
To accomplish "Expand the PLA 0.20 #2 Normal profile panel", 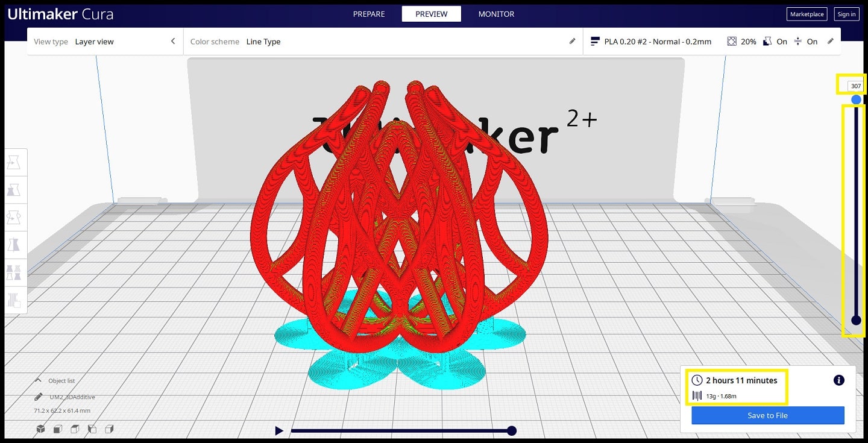I will click(712, 42).
